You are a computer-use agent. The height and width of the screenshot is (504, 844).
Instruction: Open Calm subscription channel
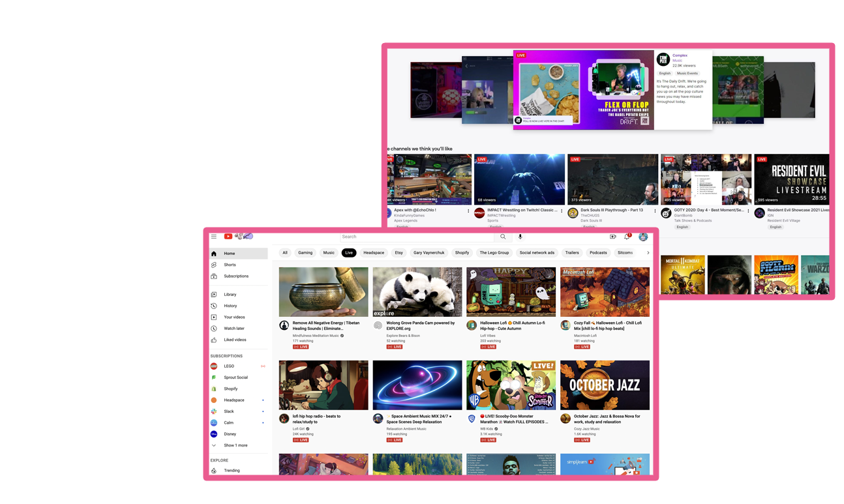pyautogui.click(x=238, y=422)
